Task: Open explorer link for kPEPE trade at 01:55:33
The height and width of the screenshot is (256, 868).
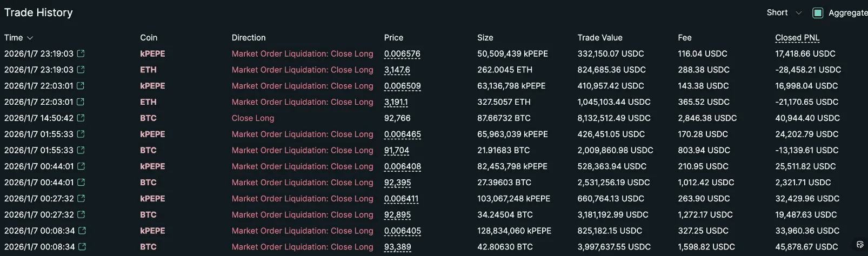Action: 81,134
